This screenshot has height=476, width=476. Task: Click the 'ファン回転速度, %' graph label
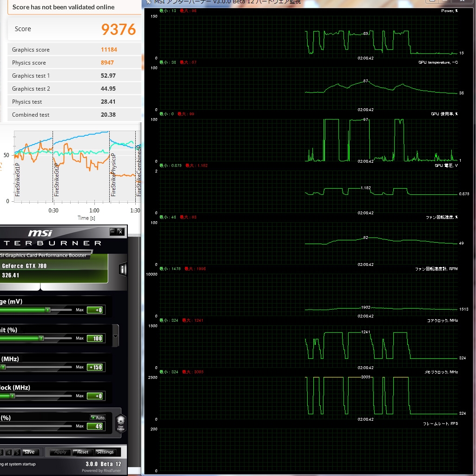(442, 217)
